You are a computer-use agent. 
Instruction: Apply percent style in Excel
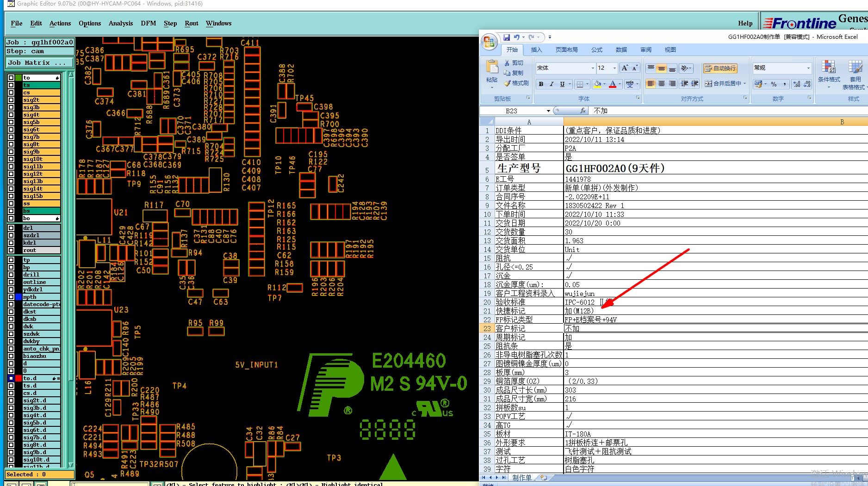tap(774, 84)
